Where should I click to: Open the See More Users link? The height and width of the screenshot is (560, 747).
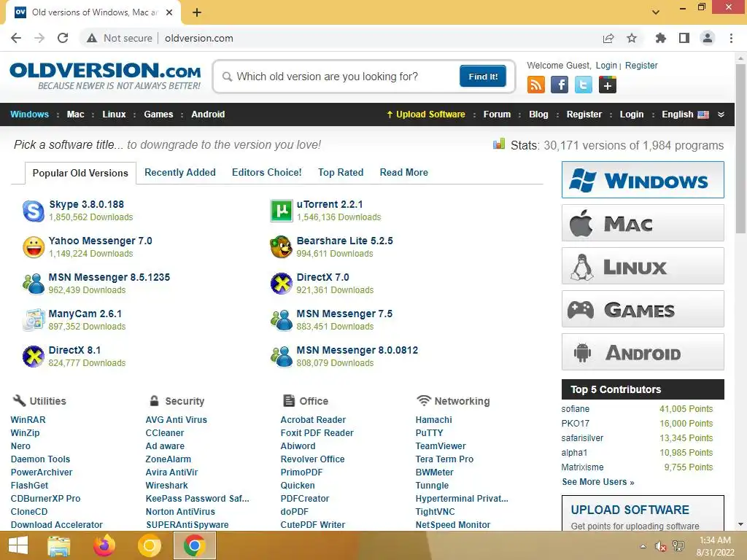pyautogui.click(x=598, y=482)
